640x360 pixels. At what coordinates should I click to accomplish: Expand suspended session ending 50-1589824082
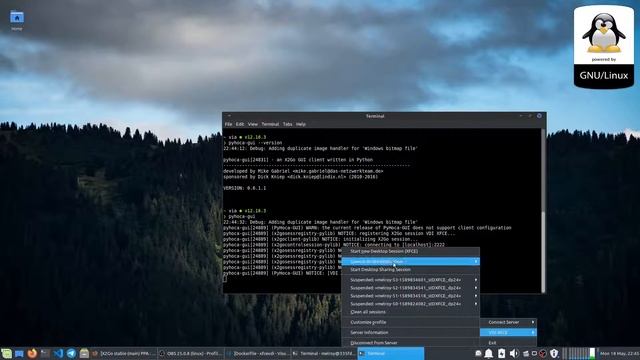click(410, 304)
